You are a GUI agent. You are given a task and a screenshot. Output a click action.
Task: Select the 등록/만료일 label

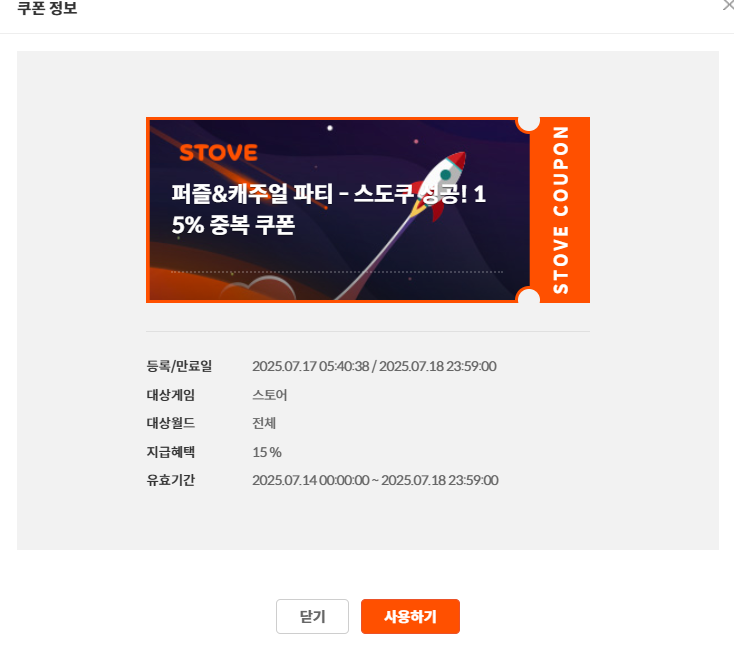[x=179, y=366]
